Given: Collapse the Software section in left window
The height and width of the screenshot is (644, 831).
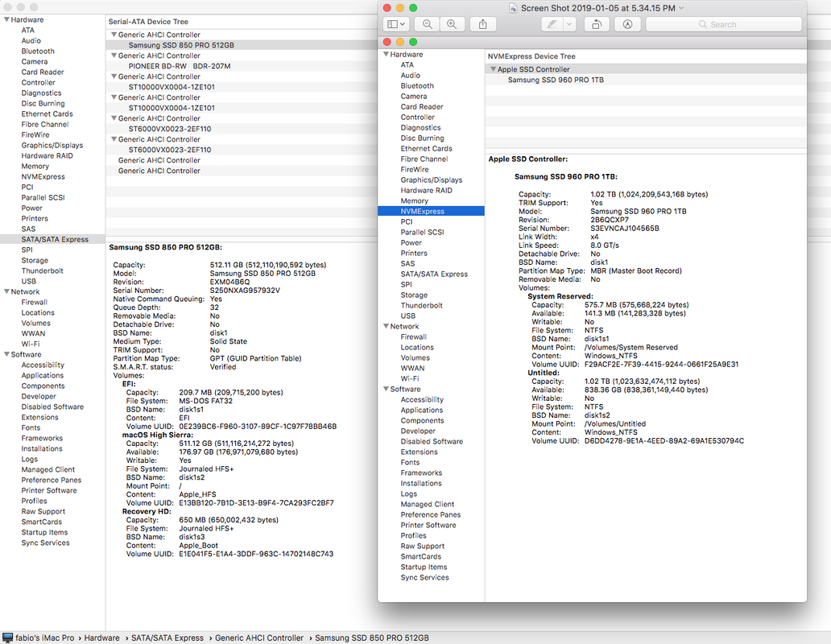Looking at the screenshot, I should click(x=7, y=354).
